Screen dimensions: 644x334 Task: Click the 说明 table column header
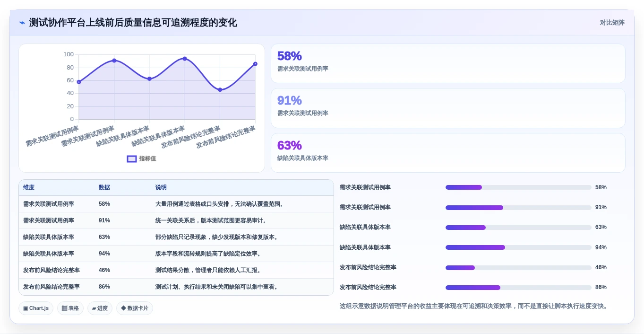tap(161, 187)
